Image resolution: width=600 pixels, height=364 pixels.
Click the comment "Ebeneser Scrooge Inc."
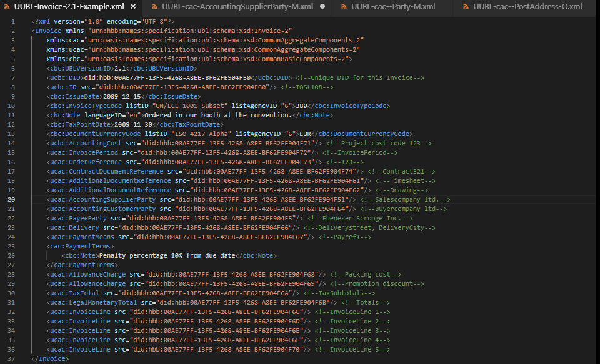click(360, 219)
